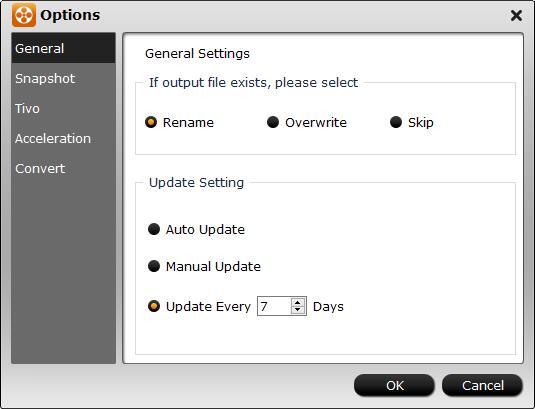This screenshot has width=535, height=409.
Task: Select the Skip radio button
Action: click(x=396, y=122)
